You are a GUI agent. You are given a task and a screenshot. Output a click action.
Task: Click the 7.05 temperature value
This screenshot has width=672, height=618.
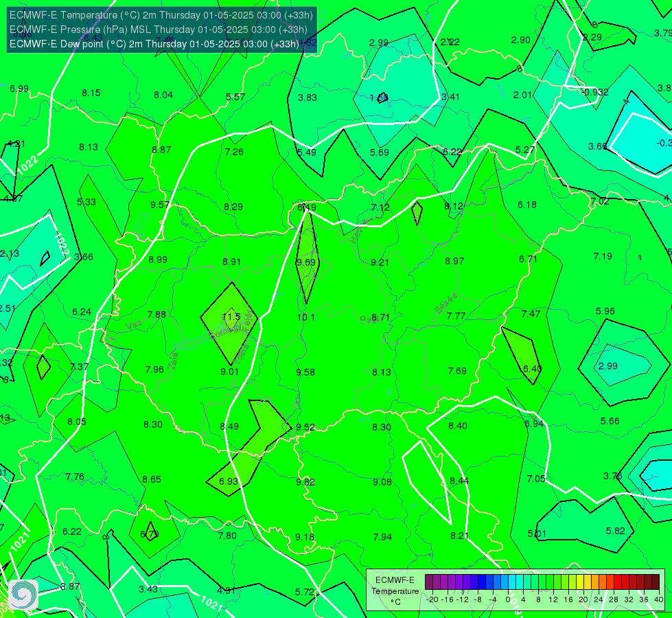(x=535, y=479)
